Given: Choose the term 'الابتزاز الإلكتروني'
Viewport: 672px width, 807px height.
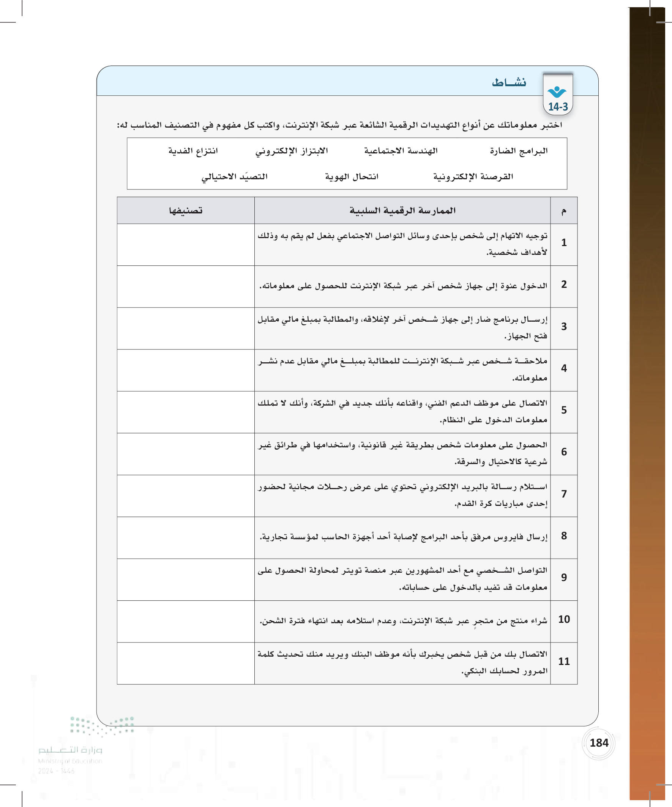Looking at the screenshot, I should pos(292,151).
